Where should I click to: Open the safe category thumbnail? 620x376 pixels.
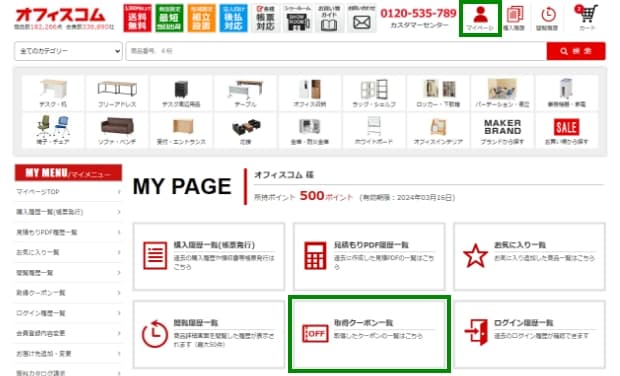[x=310, y=130]
